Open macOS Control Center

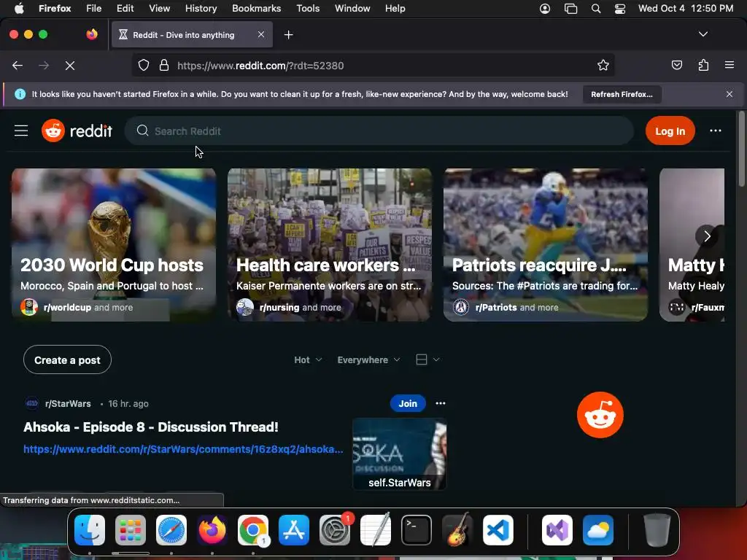click(x=620, y=9)
